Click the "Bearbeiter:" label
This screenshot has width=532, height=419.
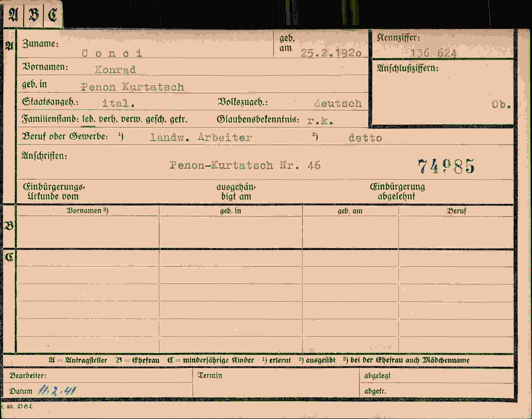pos(28,376)
